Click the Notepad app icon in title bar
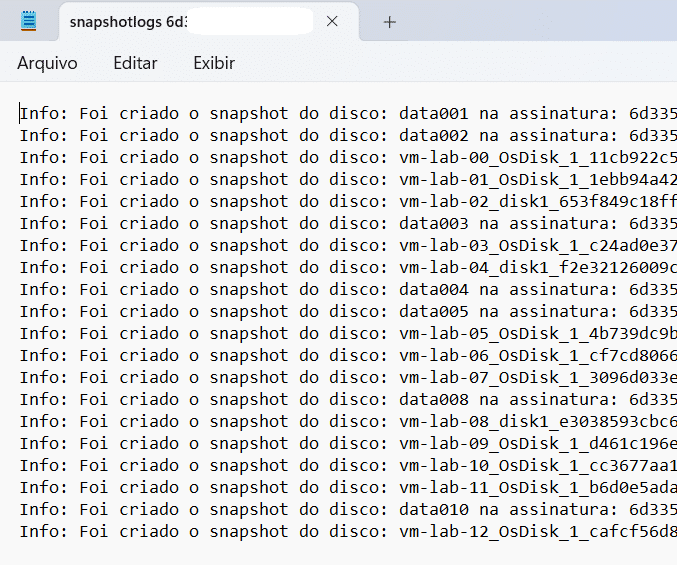The width and height of the screenshot is (677, 565). tap(29, 21)
